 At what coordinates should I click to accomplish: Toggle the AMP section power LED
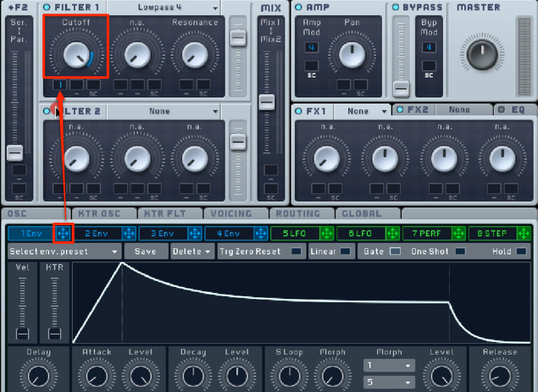point(298,7)
